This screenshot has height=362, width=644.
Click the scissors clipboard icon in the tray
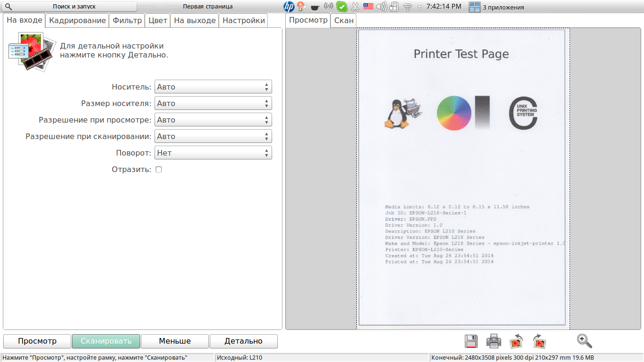(x=355, y=7)
